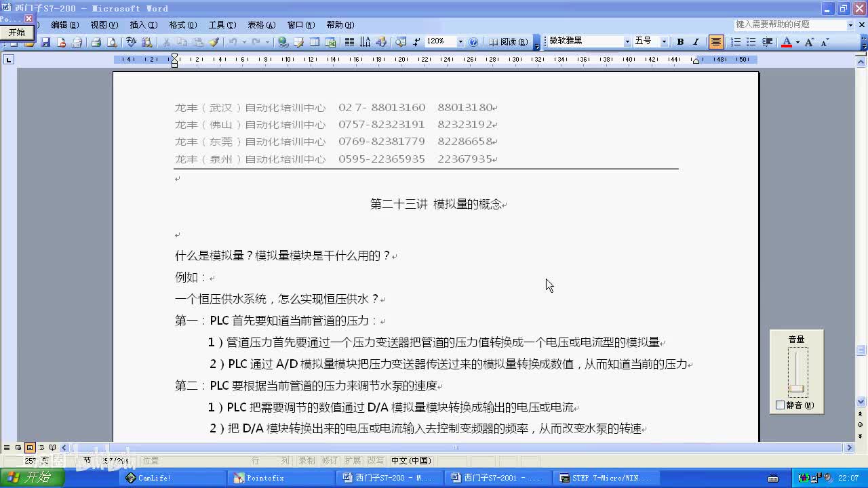The image size is (868, 488).
Task: Toggle Center alignment button
Action: click(x=716, y=42)
